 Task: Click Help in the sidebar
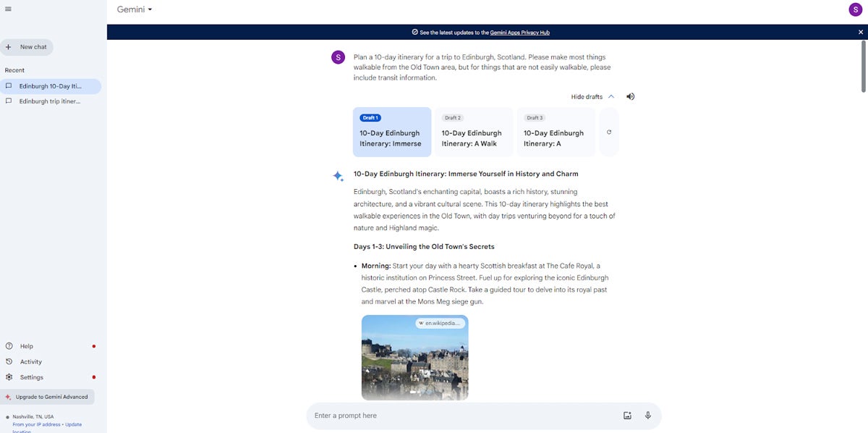[26, 346]
